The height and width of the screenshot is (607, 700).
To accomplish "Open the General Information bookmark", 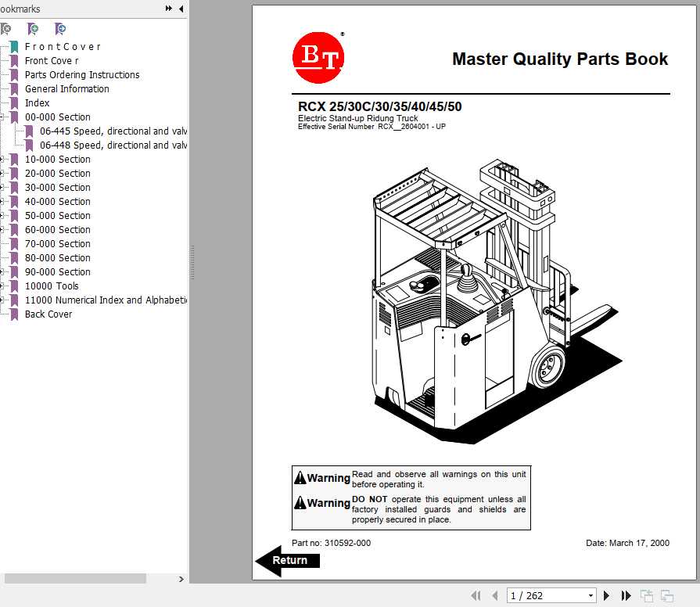I will coord(66,88).
